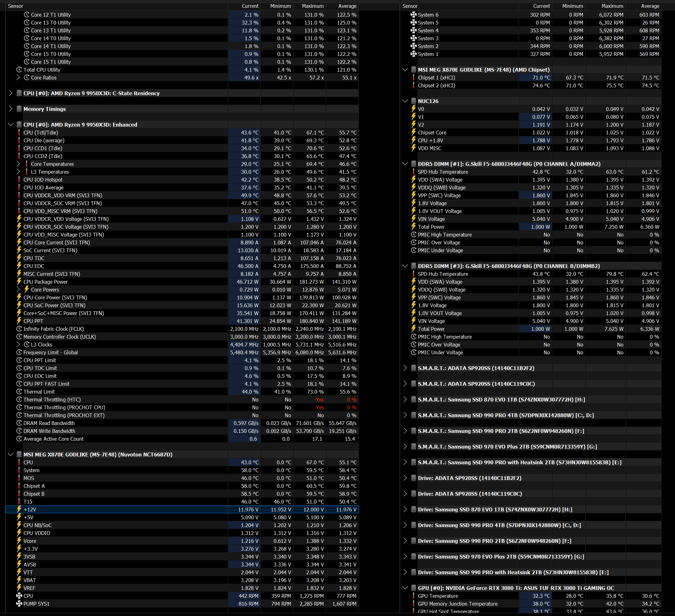Expand S.M.A.R.T. Samsung SSD 870 EVO 1TB
Screen dimensions: 675x616
pyautogui.click(x=405, y=399)
